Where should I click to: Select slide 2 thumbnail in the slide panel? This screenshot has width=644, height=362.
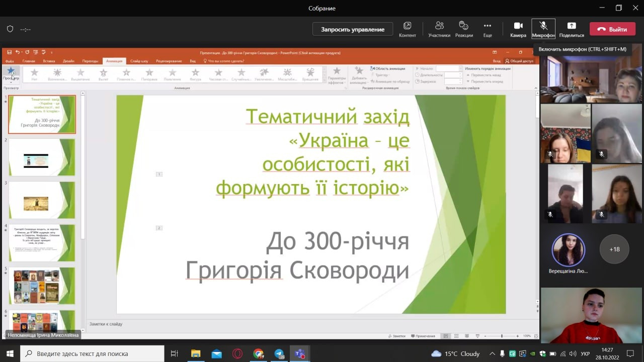(42, 157)
